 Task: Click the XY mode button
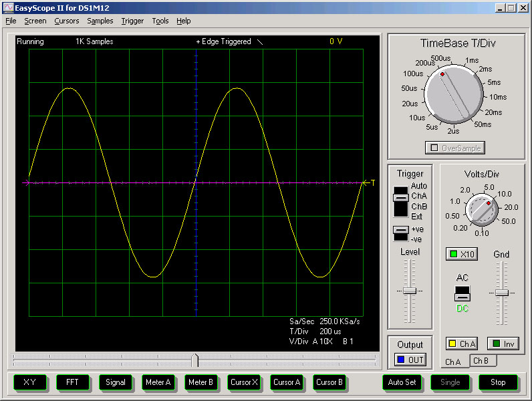coord(30,382)
